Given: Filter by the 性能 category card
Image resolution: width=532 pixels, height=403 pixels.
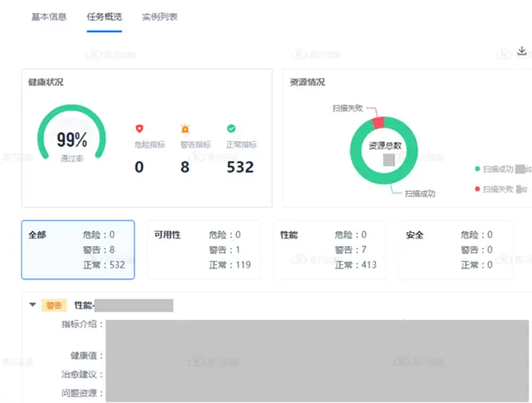Looking at the screenshot, I should (x=329, y=250).
